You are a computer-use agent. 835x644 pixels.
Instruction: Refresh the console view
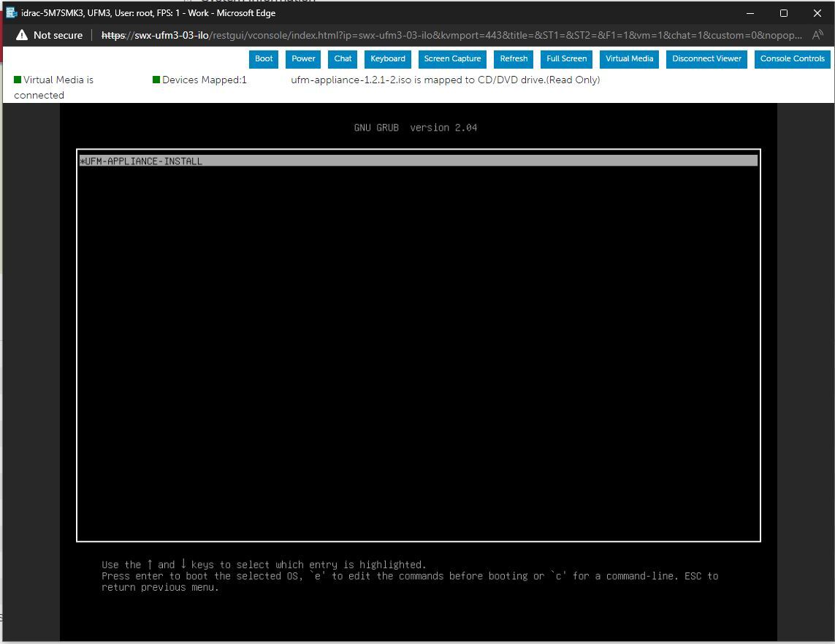[x=514, y=59]
